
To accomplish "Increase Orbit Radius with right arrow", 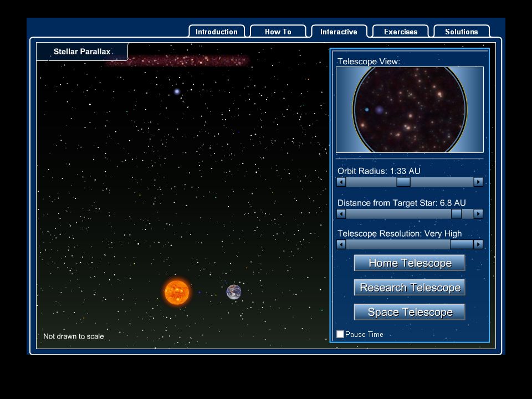I will (x=478, y=182).
